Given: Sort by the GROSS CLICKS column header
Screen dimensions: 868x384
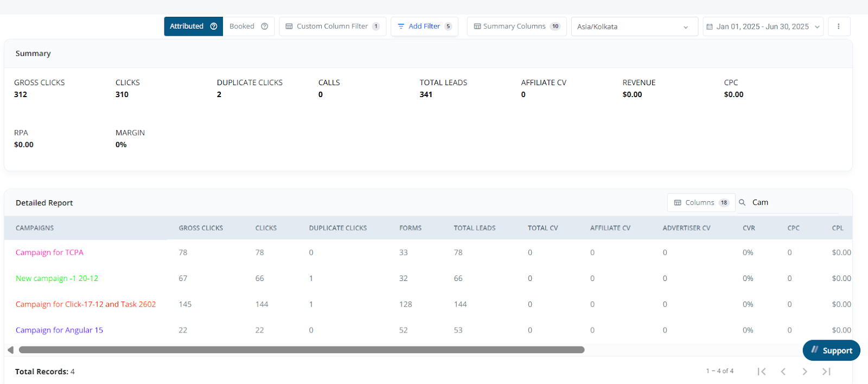Looking at the screenshot, I should coord(201,228).
